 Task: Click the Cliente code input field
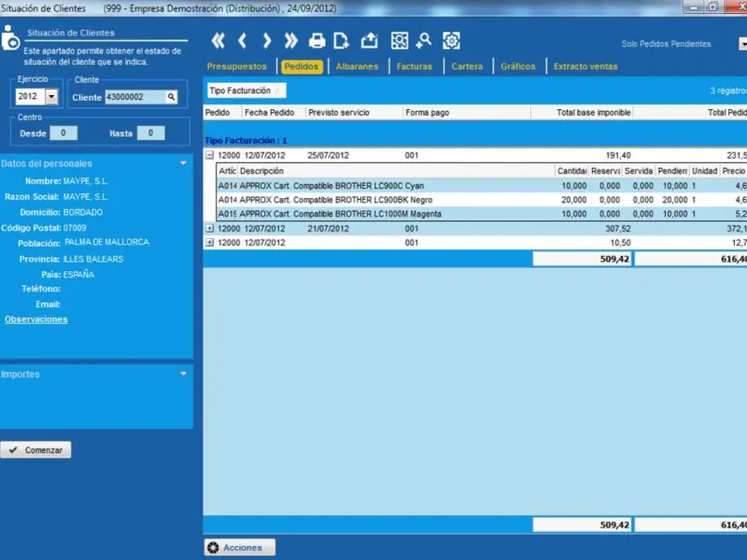(135, 97)
